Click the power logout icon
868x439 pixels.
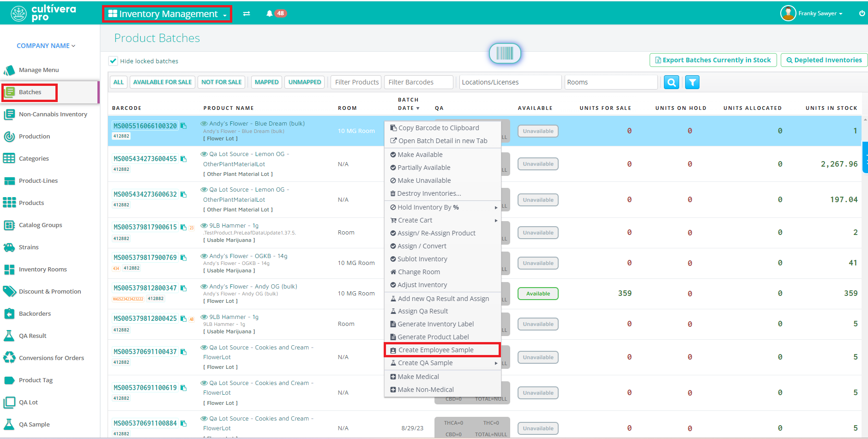(x=862, y=13)
